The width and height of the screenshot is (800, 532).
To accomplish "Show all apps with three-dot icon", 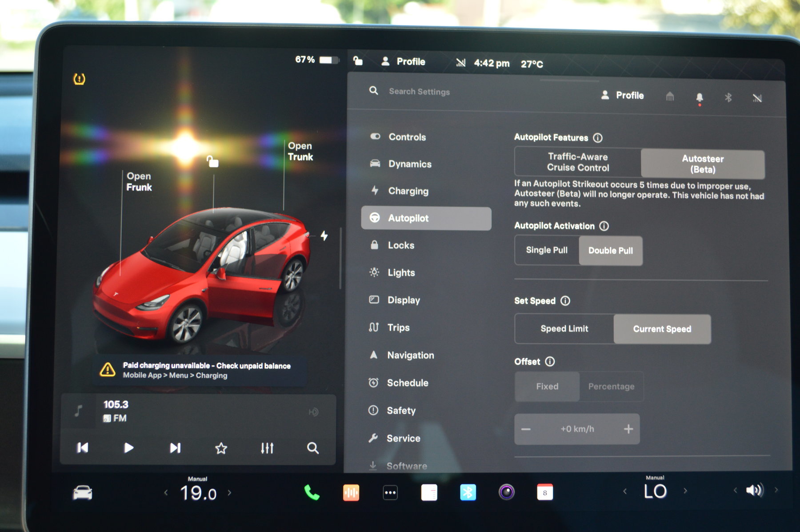I will click(x=390, y=492).
